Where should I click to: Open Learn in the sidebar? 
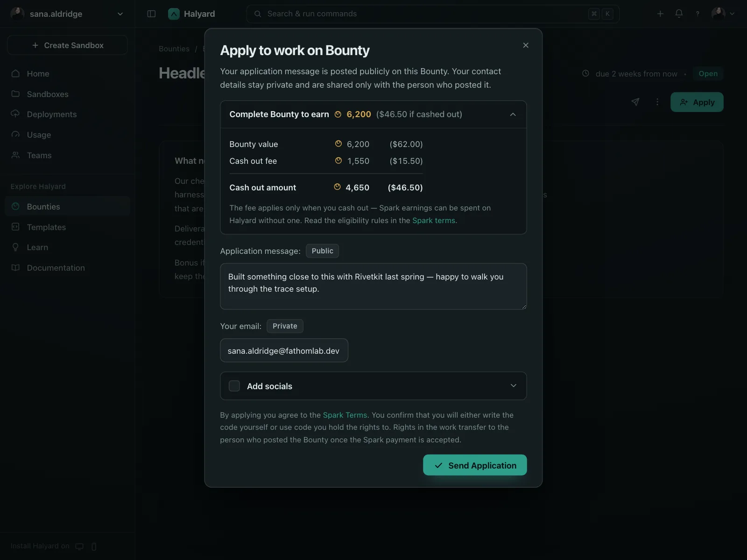tap(67, 247)
